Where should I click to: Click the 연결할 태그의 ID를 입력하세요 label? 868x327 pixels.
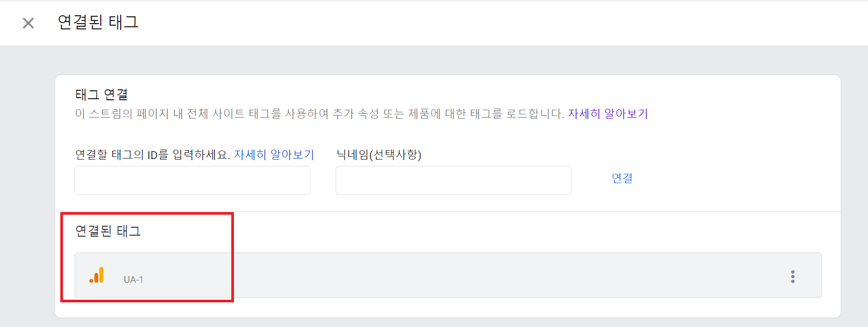click(152, 155)
